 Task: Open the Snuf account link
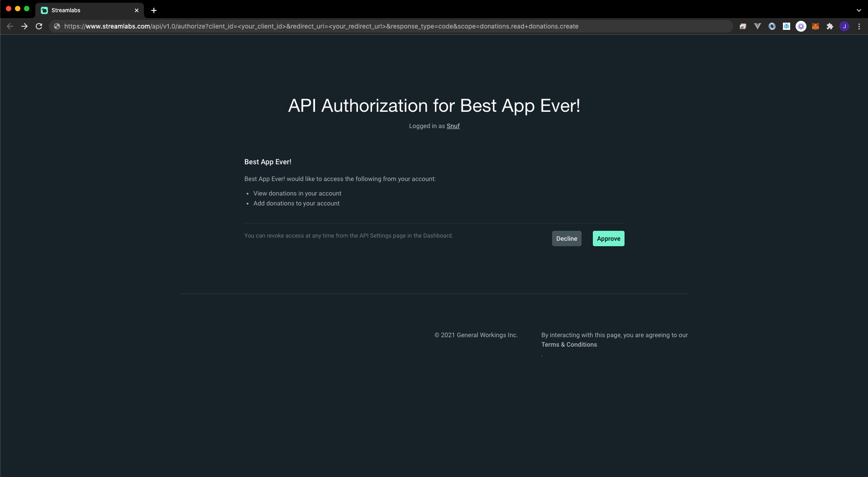[x=453, y=126]
